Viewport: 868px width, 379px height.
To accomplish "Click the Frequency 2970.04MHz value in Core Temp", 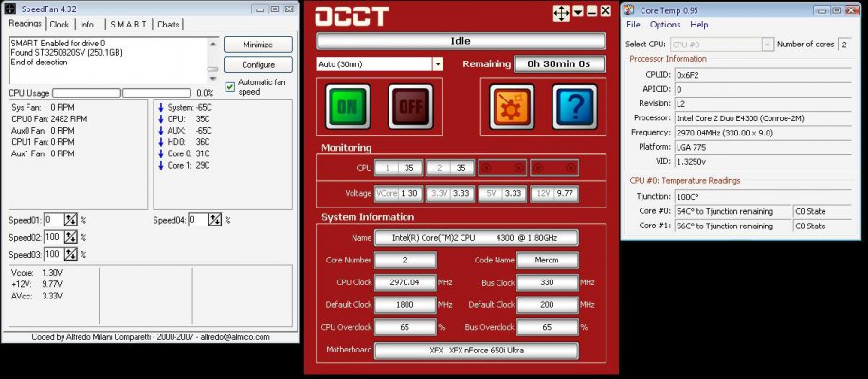I will tap(763, 133).
